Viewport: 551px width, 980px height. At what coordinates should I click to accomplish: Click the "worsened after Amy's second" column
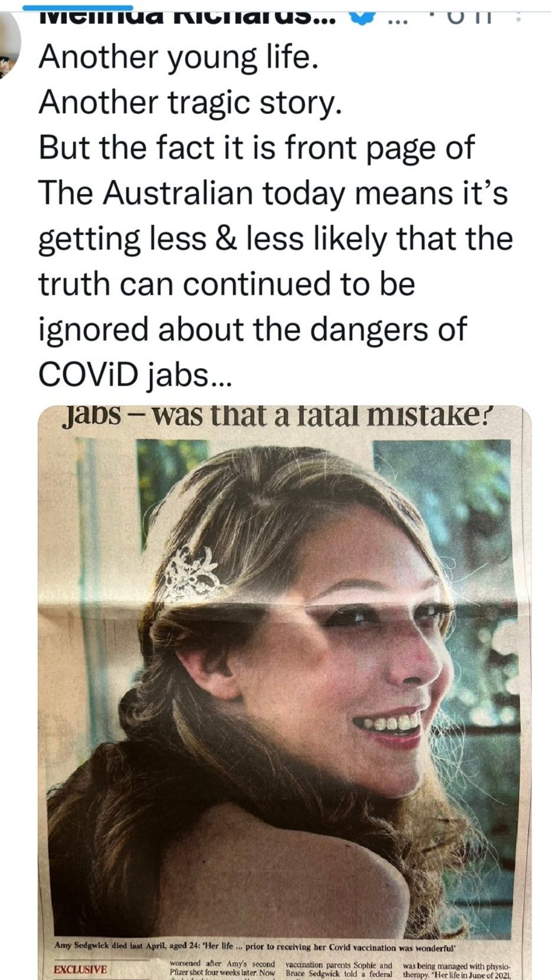click(x=221, y=969)
